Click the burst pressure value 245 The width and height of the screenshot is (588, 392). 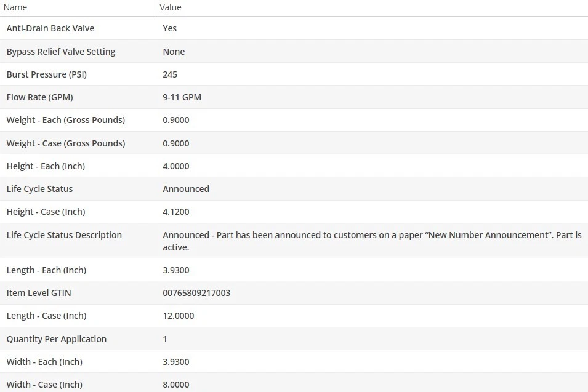pos(170,74)
